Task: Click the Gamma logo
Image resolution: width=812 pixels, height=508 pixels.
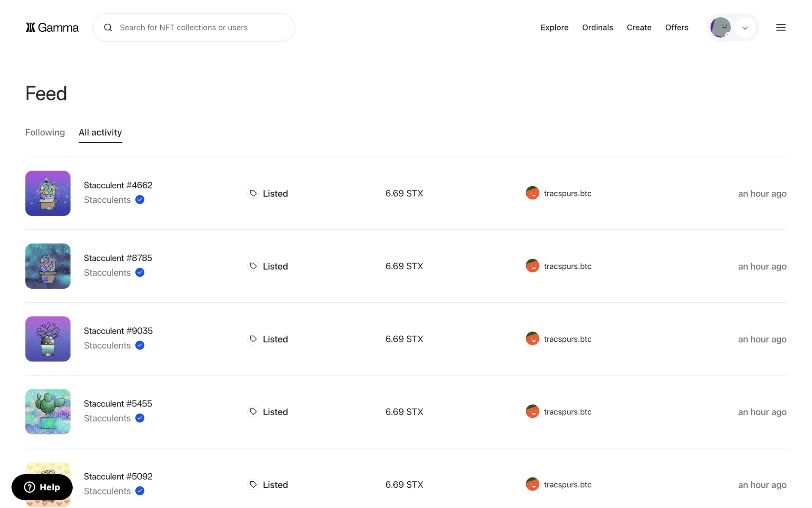Action: point(52,28)
